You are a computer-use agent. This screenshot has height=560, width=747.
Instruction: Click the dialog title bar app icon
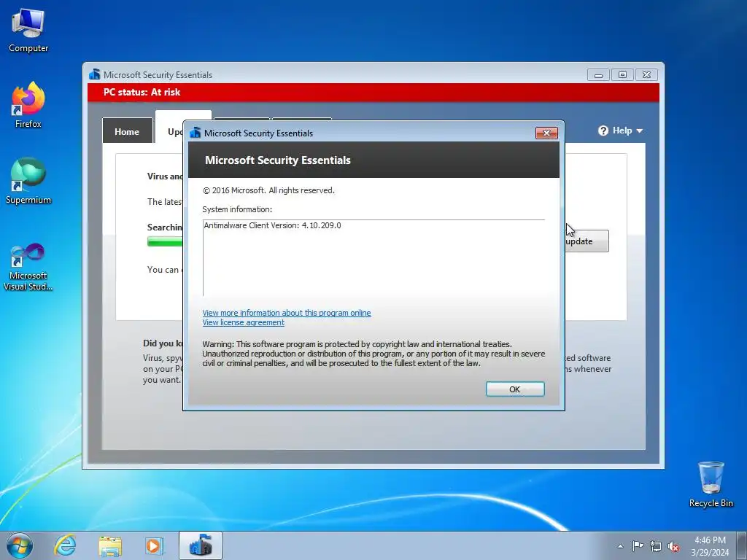(196, 133)
